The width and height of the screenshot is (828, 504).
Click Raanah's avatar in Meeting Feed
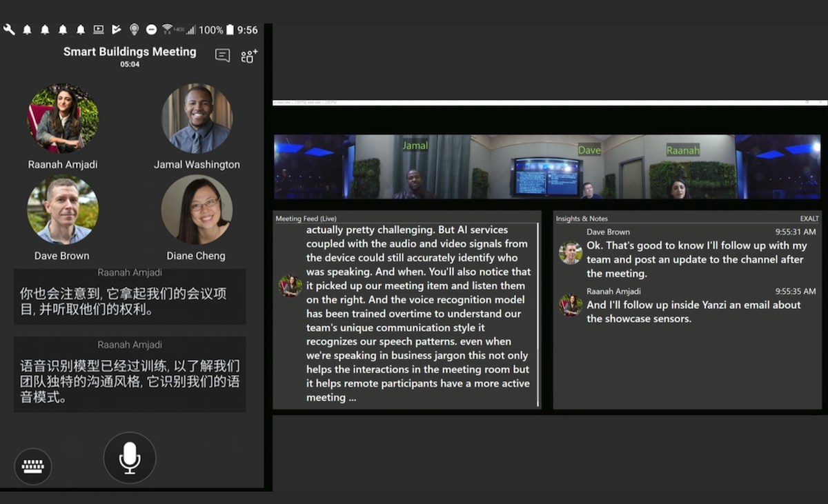coord(290,285)
